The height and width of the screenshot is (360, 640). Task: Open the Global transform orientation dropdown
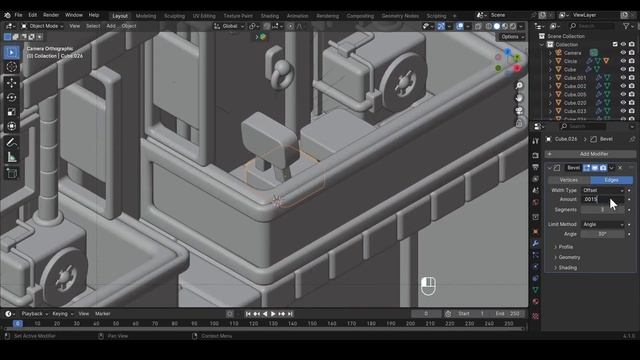pyautogui.click(x=229, y=26)
